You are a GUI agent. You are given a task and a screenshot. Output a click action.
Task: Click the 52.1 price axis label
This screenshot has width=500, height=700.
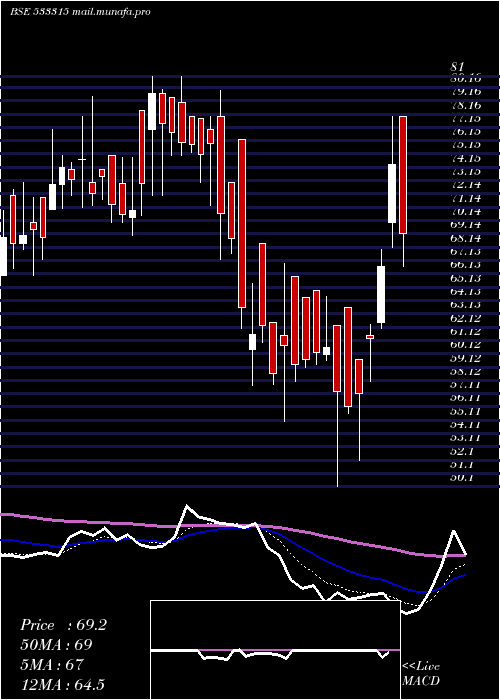(x=462, y=451)
